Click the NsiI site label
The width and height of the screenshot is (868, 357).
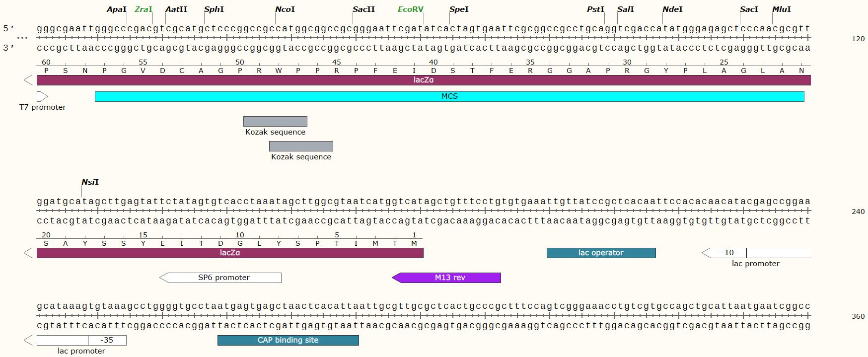click(x=90, y=182)
